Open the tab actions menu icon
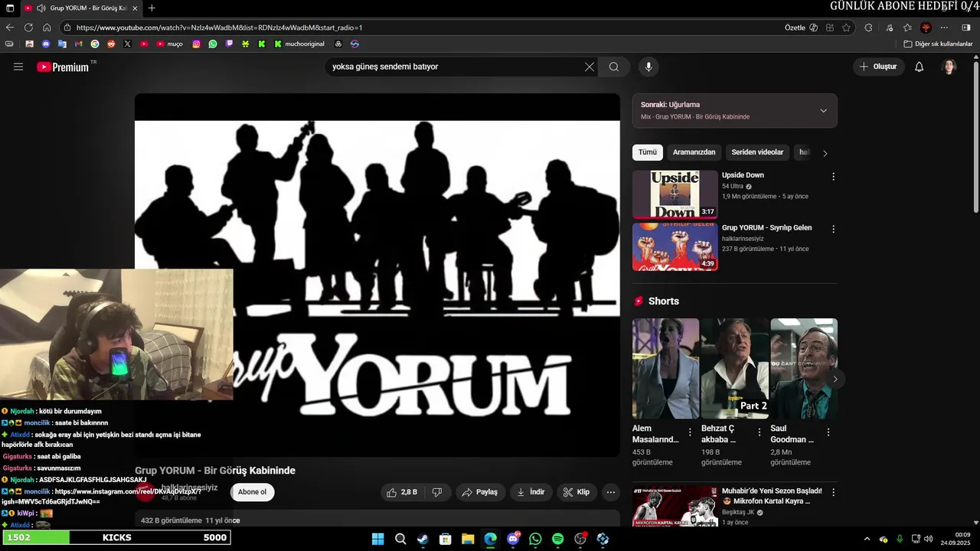 pyautogui.click(x=10, y=8)
